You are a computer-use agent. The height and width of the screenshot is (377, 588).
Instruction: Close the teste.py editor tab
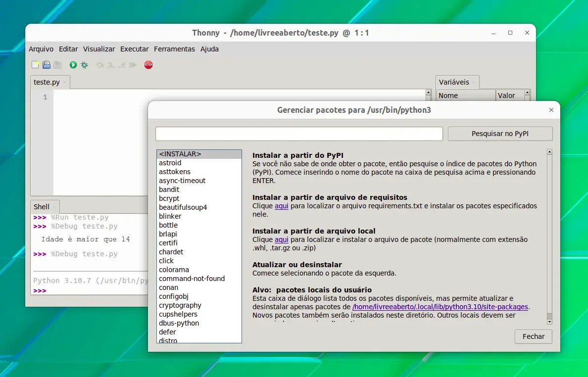point(64,83)
